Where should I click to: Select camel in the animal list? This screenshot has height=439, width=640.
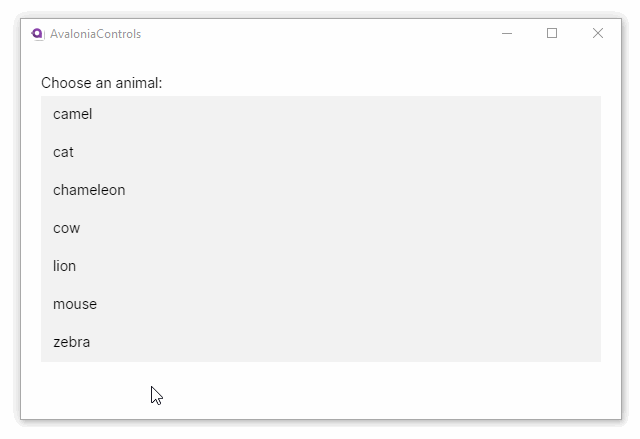point(73,114)
